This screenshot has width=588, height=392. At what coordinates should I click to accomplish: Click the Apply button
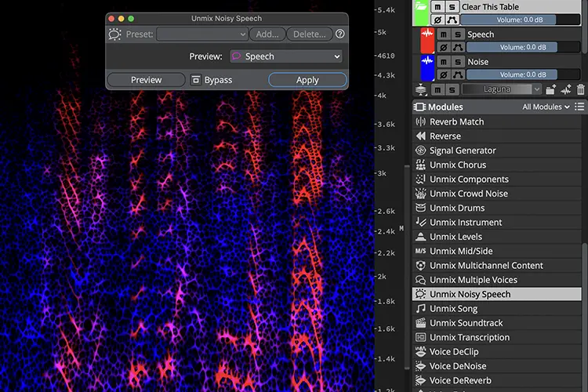click(x=307, y=80)
